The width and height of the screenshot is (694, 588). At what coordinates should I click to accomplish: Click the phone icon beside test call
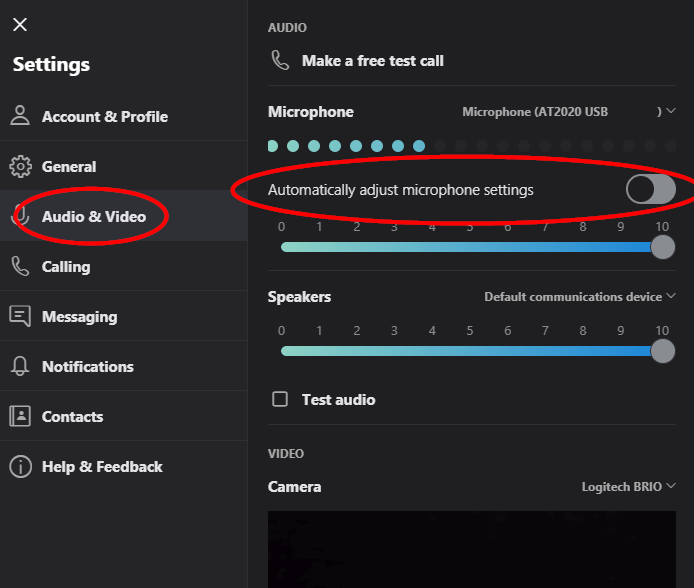(x=280, y=60)
